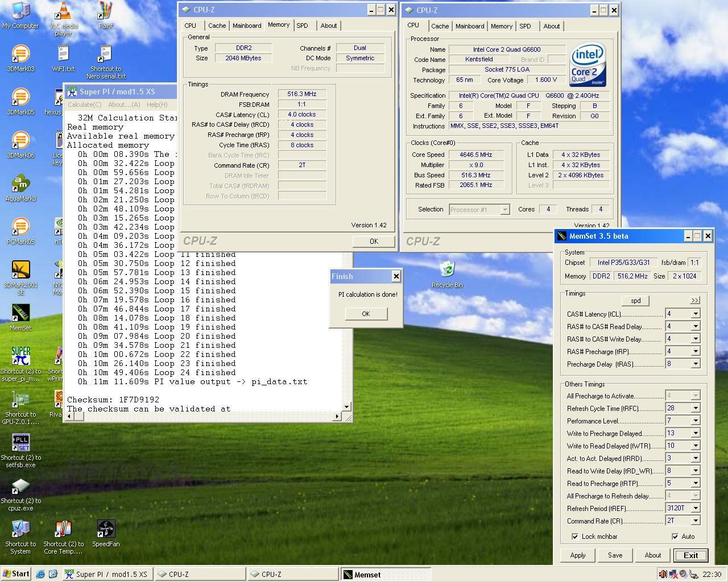728x582 pixels.
Task: Click the spd button in MemSet
Action: pos(635,301)
